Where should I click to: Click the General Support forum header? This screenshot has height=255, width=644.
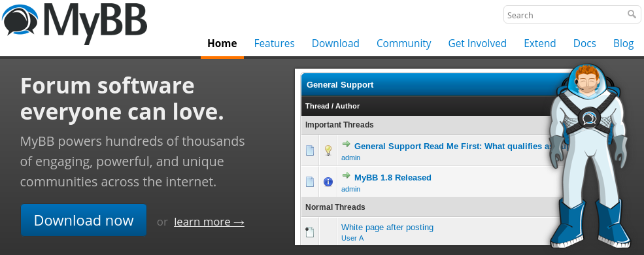pos(340,84)
